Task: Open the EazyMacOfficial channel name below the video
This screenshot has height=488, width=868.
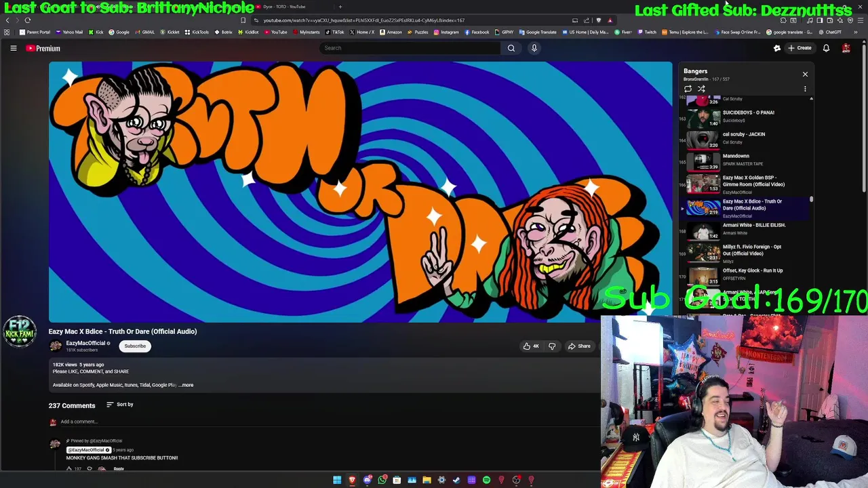Action: point(85,343)
